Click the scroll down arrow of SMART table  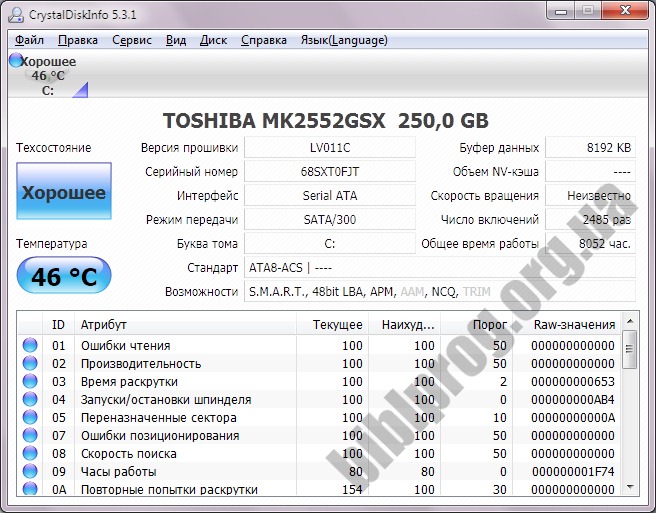(630, 487)
